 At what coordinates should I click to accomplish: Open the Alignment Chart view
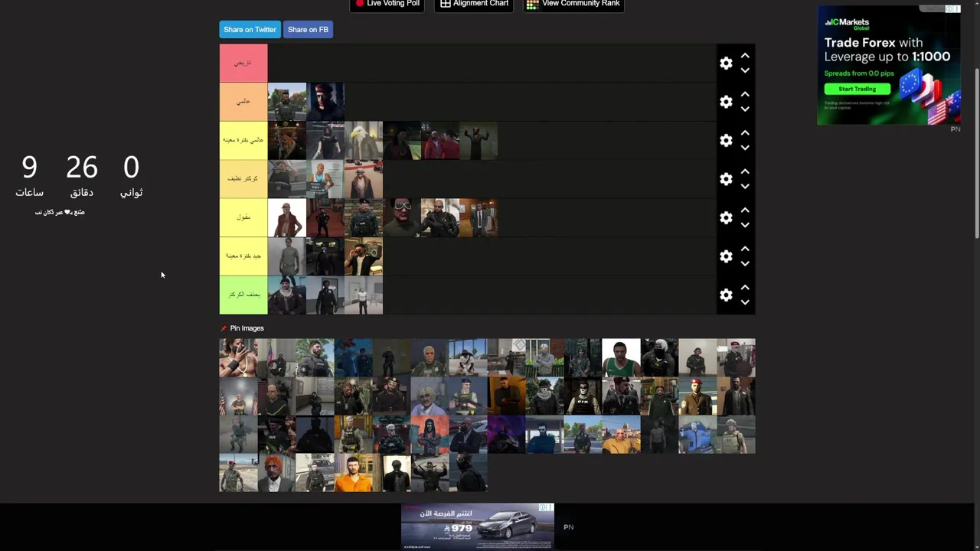coord(474,4)
